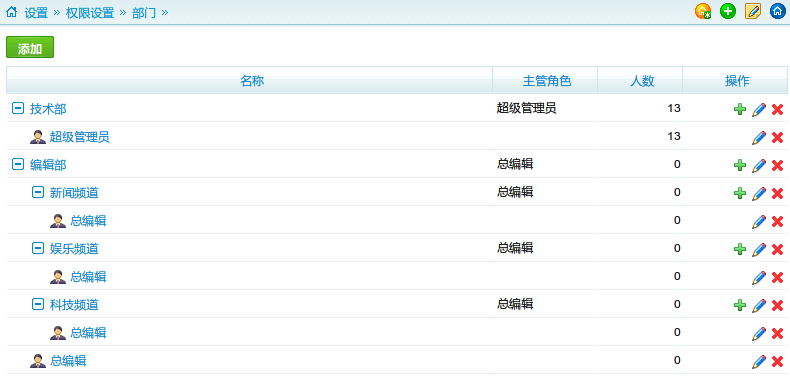Click the blue round home icon at top right
Screen dimensions: 790x384
778,11
